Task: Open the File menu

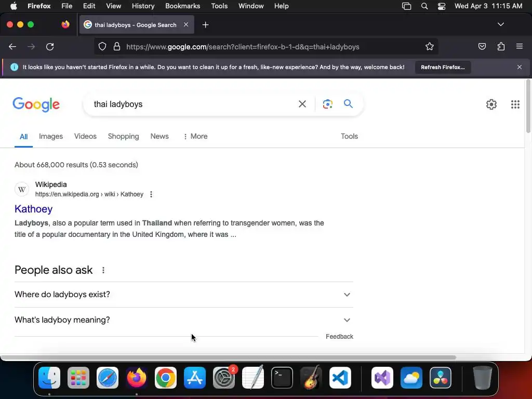Action: pos(67,6)
